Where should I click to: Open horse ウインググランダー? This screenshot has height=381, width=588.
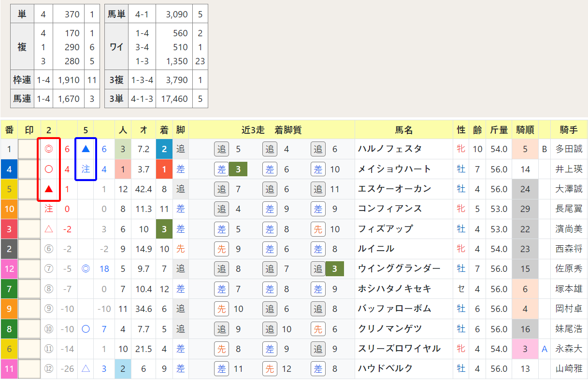tap(399, 269)
